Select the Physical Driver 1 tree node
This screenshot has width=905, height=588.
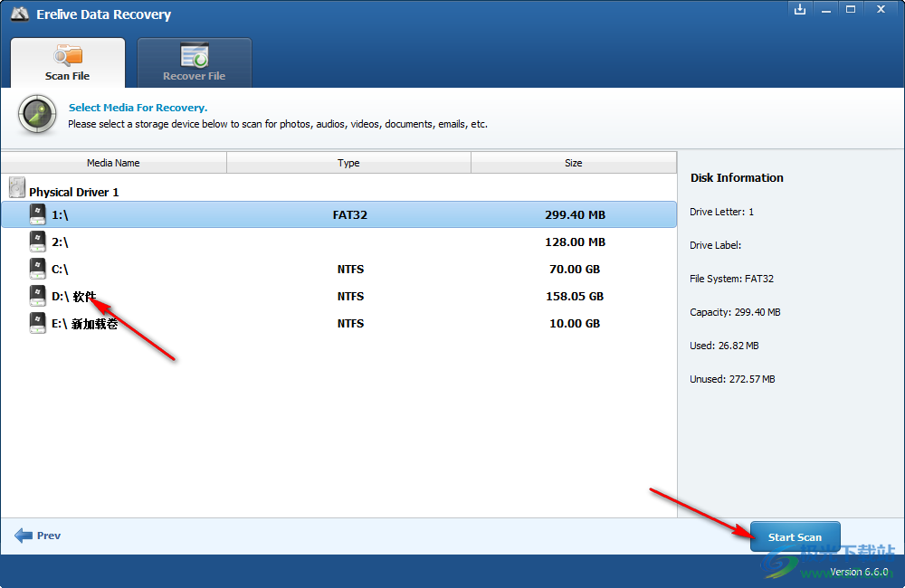pyautogui.click(x=74, y=192)
